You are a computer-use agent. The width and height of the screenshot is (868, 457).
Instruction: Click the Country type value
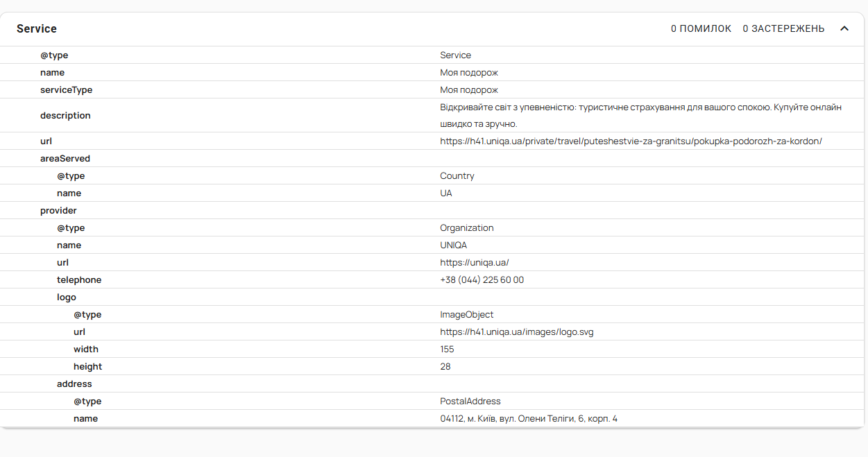point(457,175)
